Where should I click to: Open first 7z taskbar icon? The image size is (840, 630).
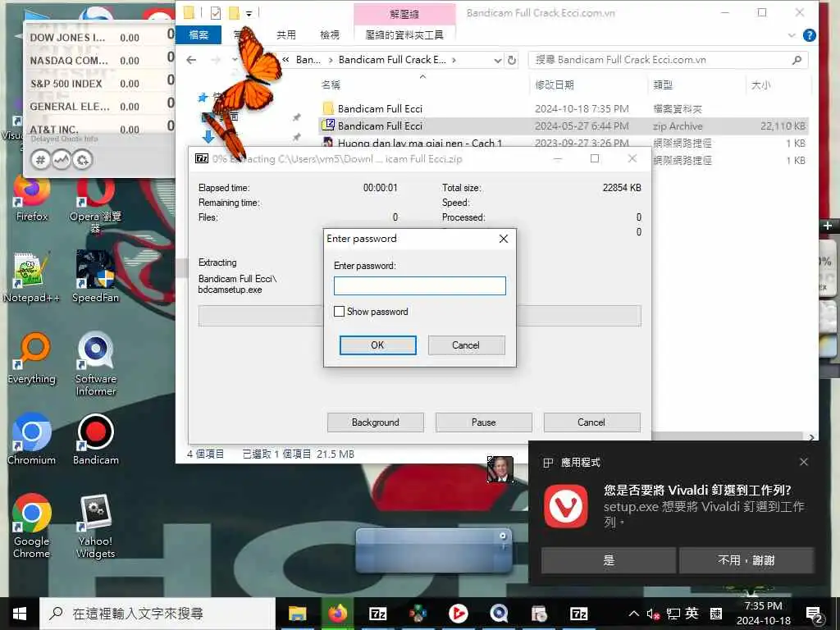click(377, 614)
